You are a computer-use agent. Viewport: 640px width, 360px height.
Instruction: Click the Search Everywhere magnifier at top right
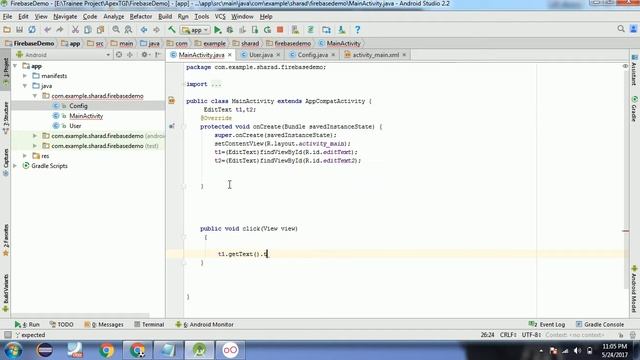tap(621, 29)
